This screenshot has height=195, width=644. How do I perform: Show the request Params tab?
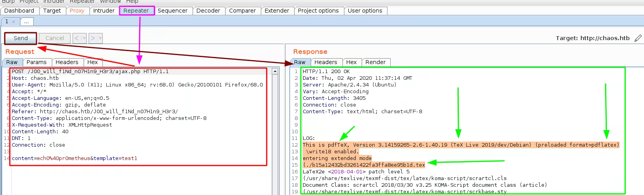pos(36,62)
